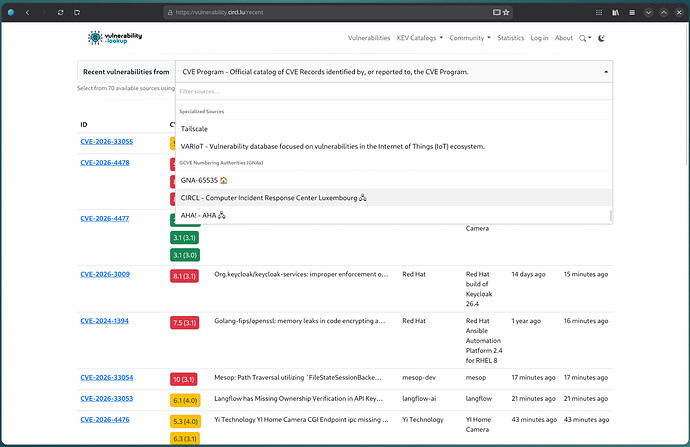This screenshot has width=690, height=447.
Task: Expand the KEV Catalogs dropdown menu
Action: pos(420,38)
